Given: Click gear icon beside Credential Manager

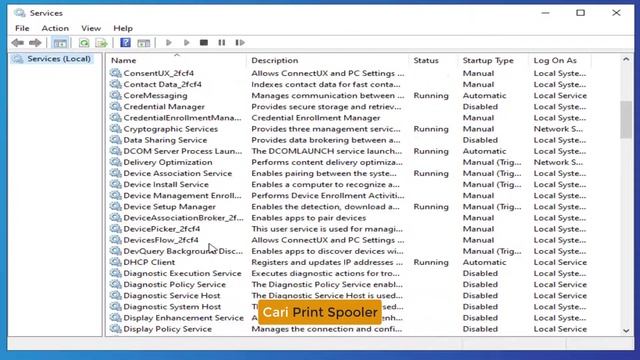Looking at the screenshot, I should click(116, 106).
